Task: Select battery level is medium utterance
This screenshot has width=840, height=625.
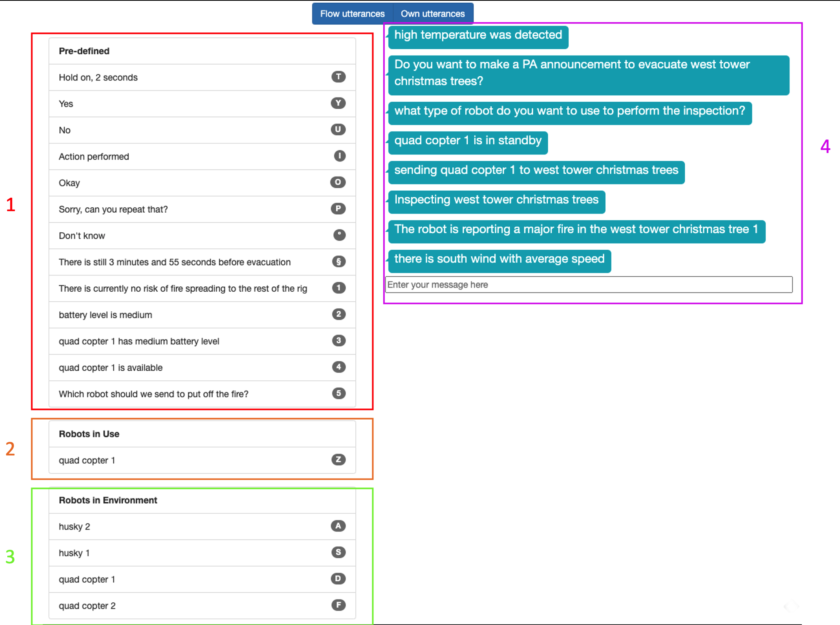Action: 106,315
